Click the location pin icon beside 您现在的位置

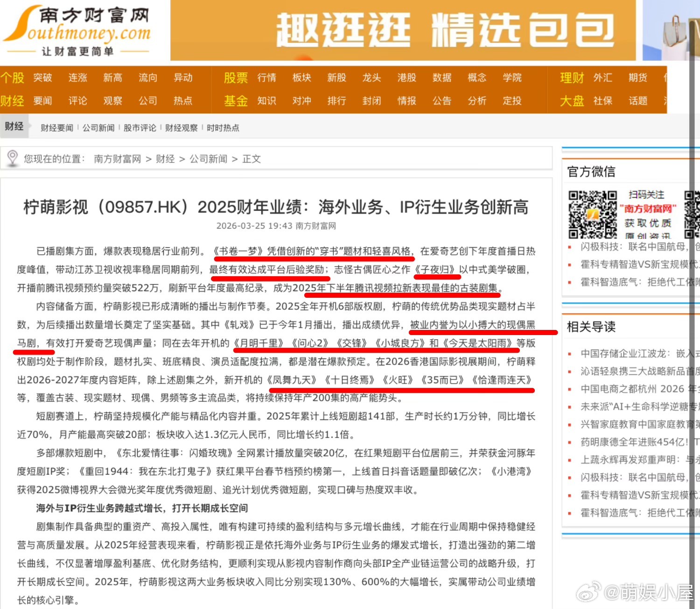13,158
